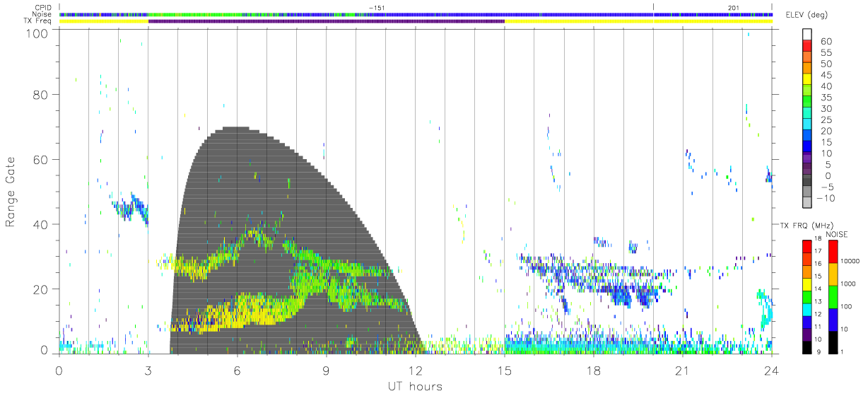The width and height of the screenshot is (868, 401).
Task: Pick the yellow segment of the TX FRQ colorbar
Action: point(808,284)
